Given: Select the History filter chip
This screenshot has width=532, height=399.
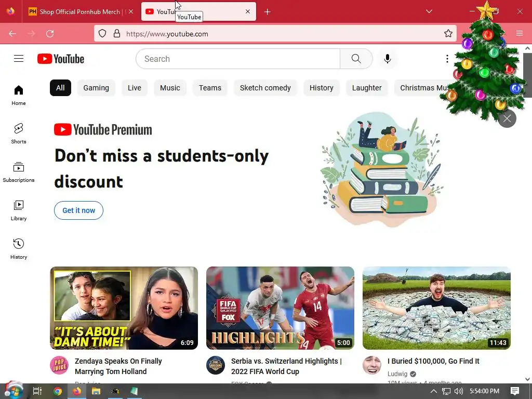Looking at the screenshot, I should pyautogui.click(x=321, y=88).
